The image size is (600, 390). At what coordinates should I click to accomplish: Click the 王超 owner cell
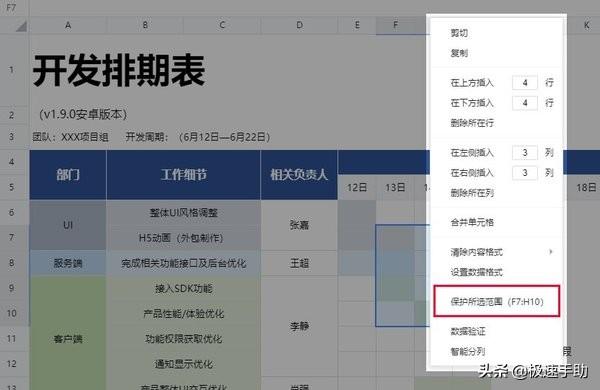(299, 263)
